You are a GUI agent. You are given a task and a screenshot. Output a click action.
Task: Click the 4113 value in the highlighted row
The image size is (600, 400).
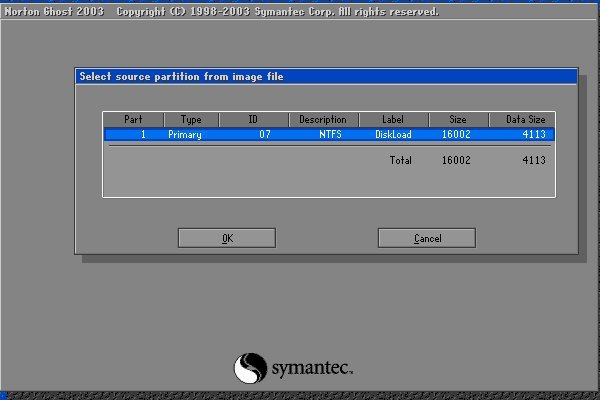[533, 134]
